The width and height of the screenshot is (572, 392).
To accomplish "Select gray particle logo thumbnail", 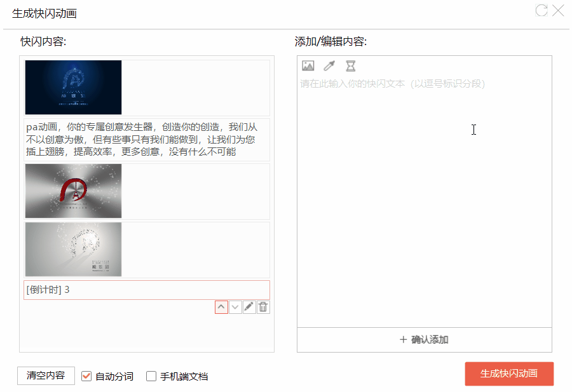I will tap(73, 250).
